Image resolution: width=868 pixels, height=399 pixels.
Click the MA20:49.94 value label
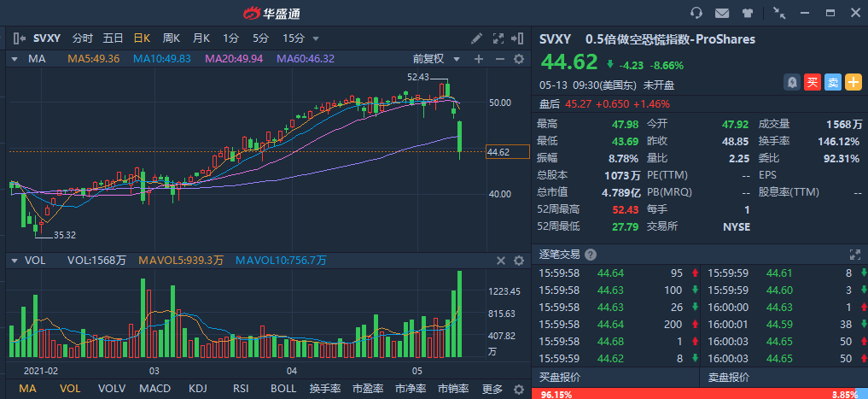click(234, 59)
